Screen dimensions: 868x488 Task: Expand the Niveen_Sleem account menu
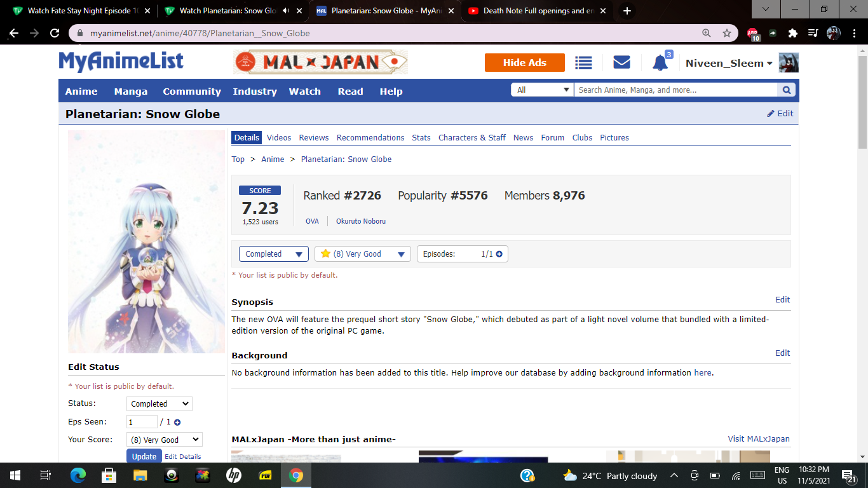729,63
